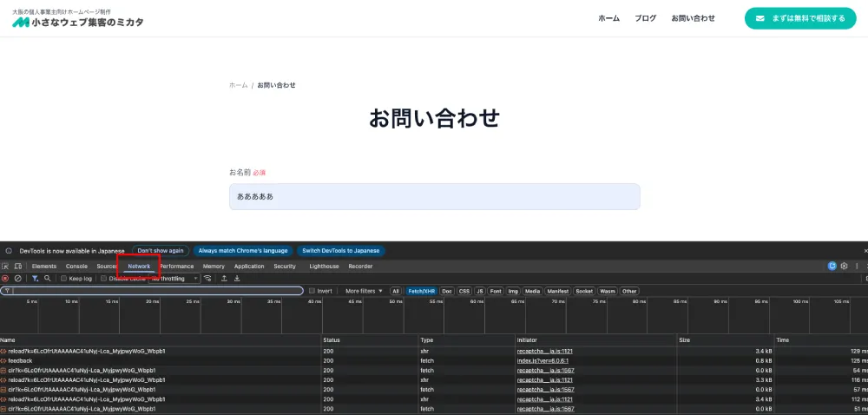The height and width of the screenshot is (415, 868).
Task: Toggle the Doc type filter
Action: click(447, 291)
